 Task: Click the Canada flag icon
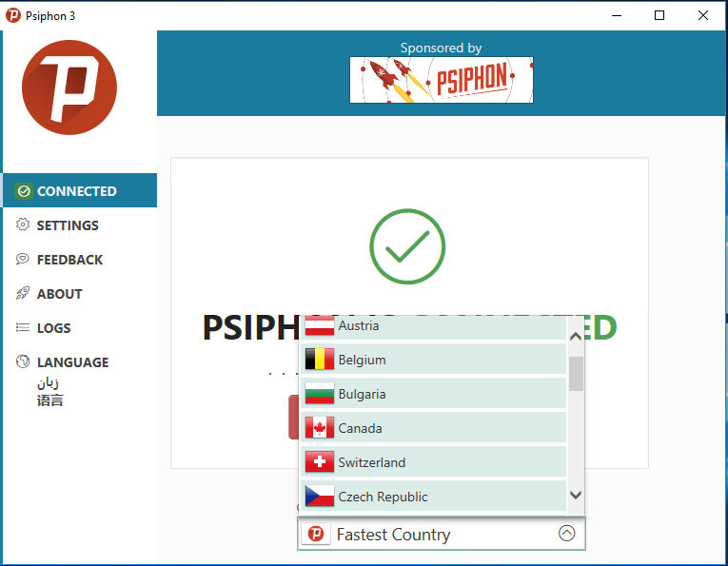(320, 428)
